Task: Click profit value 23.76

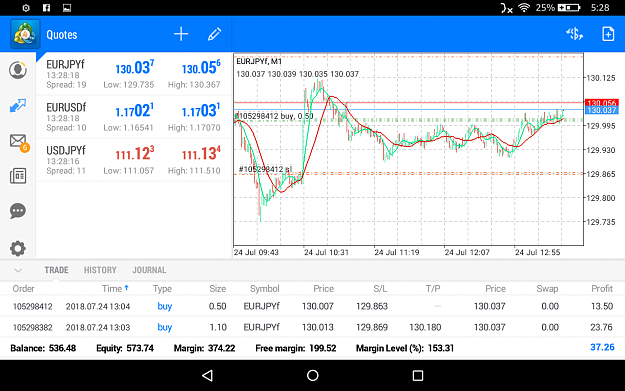Action: coord(601,327)
